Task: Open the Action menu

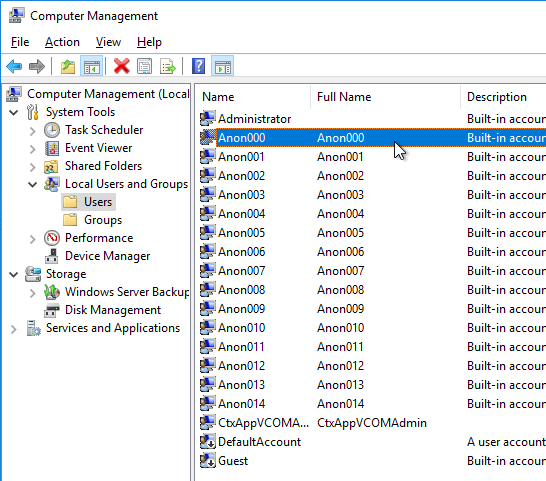Action: 62,42
